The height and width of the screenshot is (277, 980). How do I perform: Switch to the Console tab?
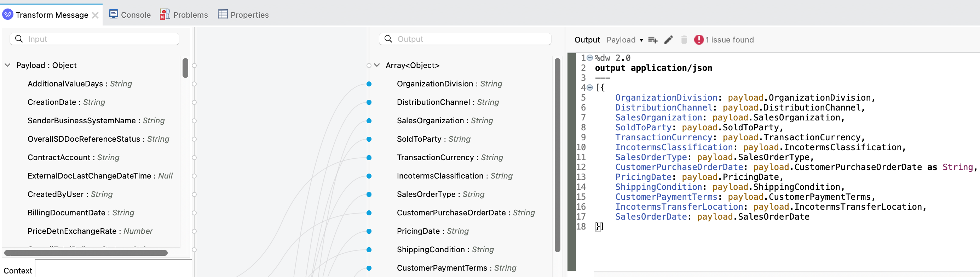(130, 15)
